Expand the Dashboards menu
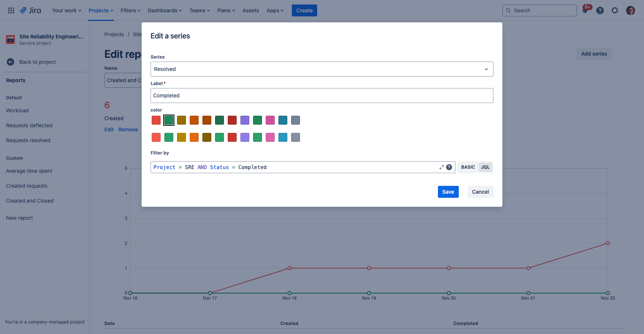Image resolution: width=644 pixels, height=334 pixels. (165, 10)
